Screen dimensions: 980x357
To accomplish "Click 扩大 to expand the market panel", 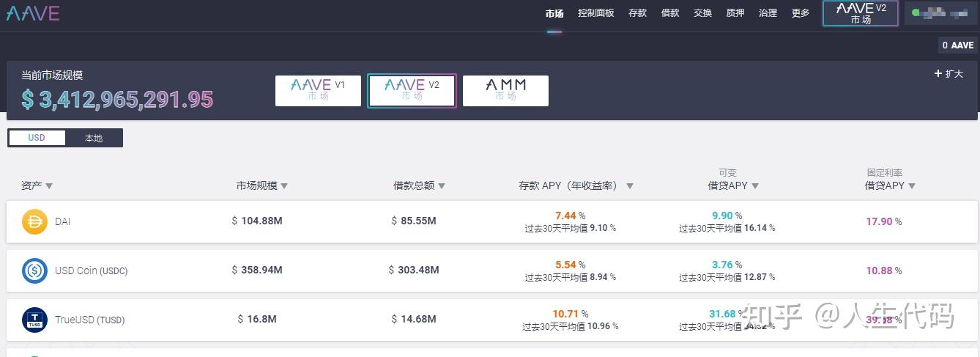I will click(949, 74).
